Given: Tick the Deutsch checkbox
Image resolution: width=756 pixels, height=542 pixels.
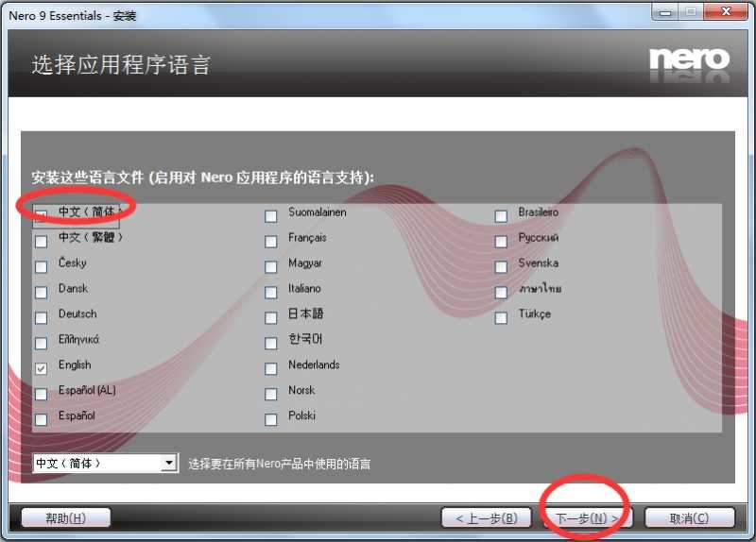Looking at the screenshot, I should click(x=41, y=317).
